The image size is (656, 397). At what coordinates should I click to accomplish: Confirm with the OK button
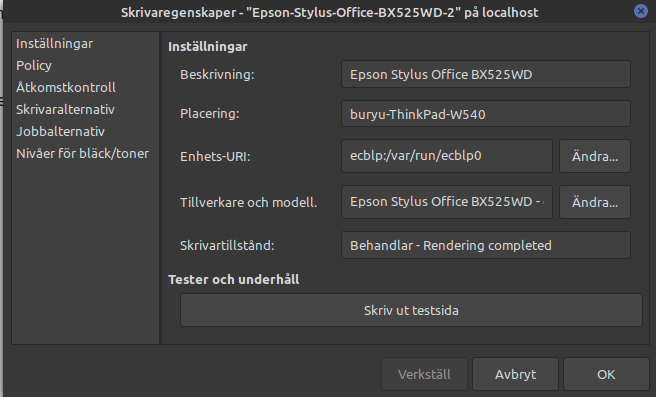pos(606,374)
